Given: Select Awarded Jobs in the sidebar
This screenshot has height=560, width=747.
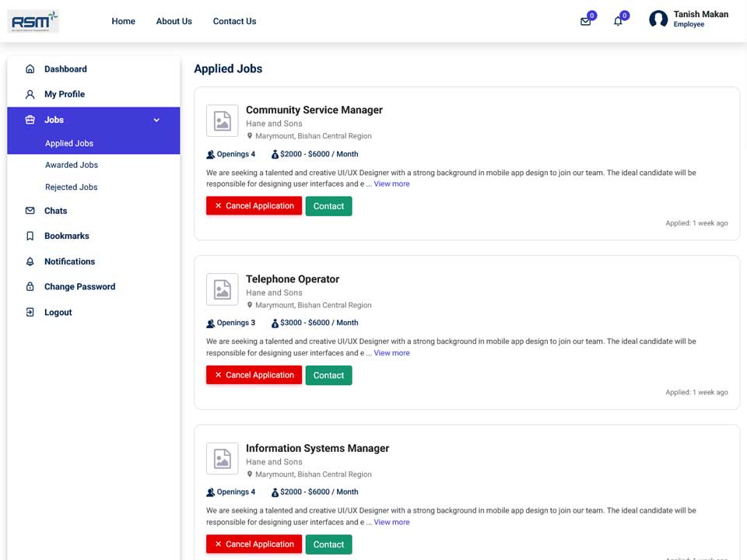Looking at the screenshot, I should (x=72, y=165).
